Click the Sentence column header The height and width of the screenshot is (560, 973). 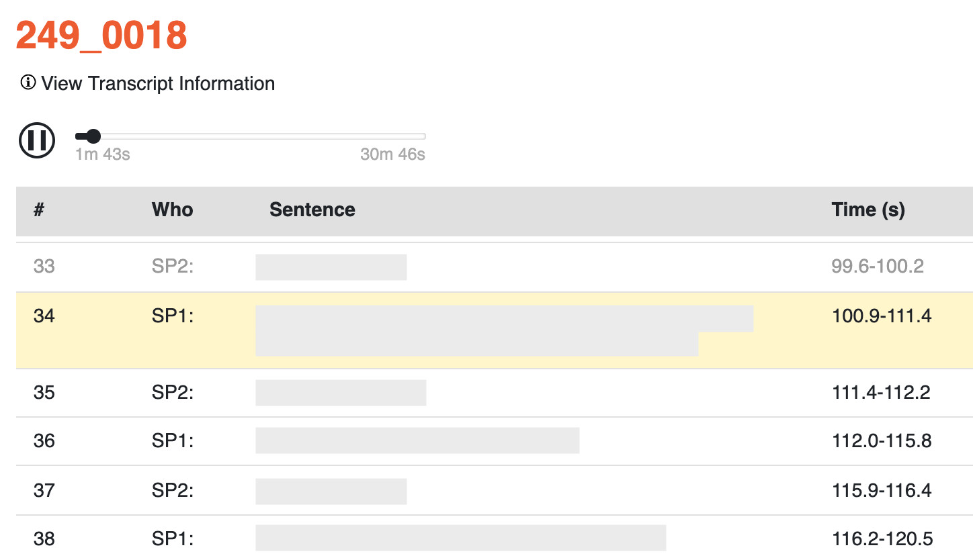tap(312, 209)
